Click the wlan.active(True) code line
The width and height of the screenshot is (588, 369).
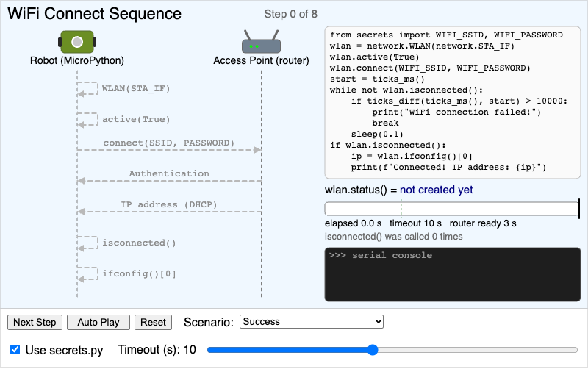coord(374,57)
